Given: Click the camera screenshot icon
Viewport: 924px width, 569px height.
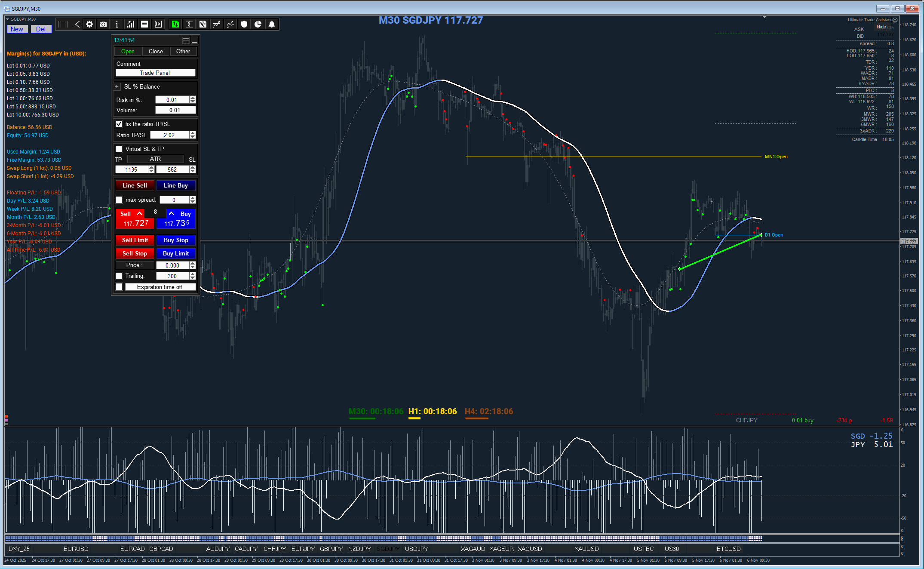Looking at the screenshot, I should pos(103,25).
